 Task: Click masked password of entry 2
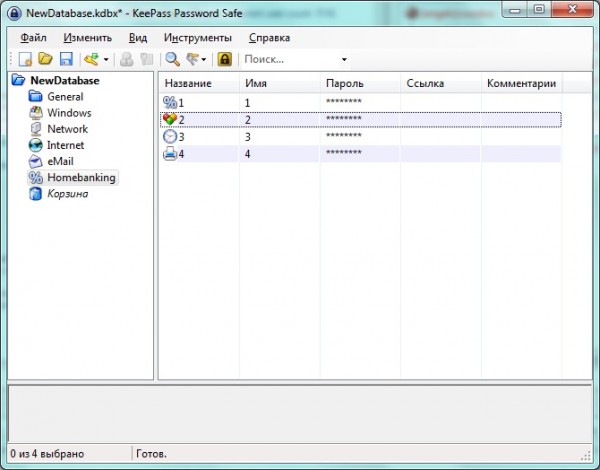[344, 118]
